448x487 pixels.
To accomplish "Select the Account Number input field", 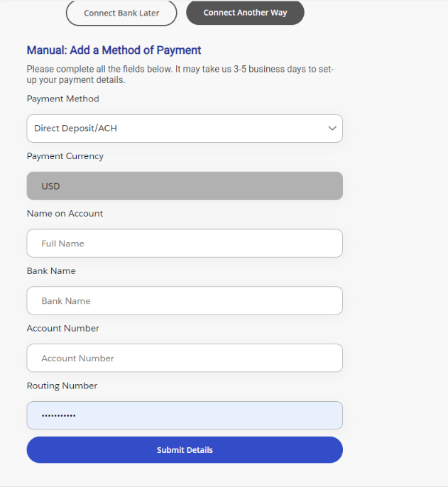I will tap(185, 359).
